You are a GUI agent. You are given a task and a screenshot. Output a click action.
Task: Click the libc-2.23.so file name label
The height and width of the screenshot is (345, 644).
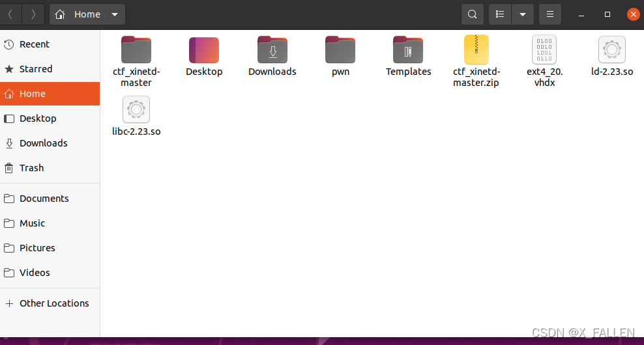coord(136,131)
